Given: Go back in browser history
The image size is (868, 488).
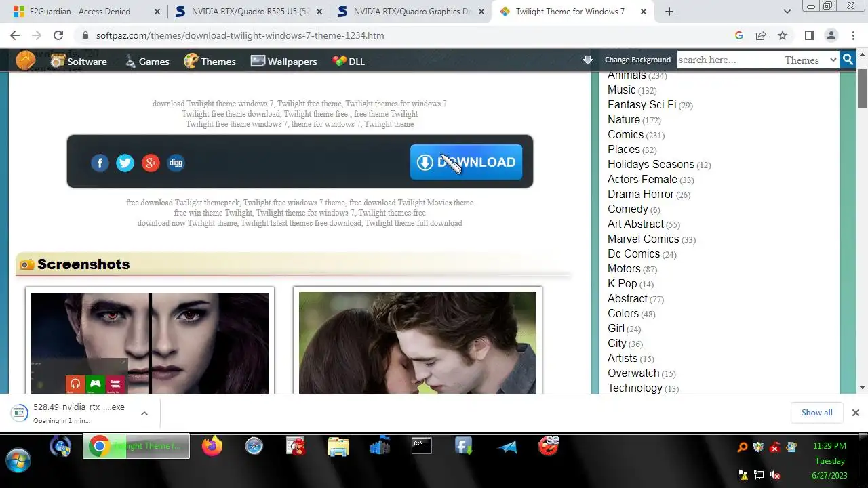Looking at the screenshot, I should click(x=15, y=35).
